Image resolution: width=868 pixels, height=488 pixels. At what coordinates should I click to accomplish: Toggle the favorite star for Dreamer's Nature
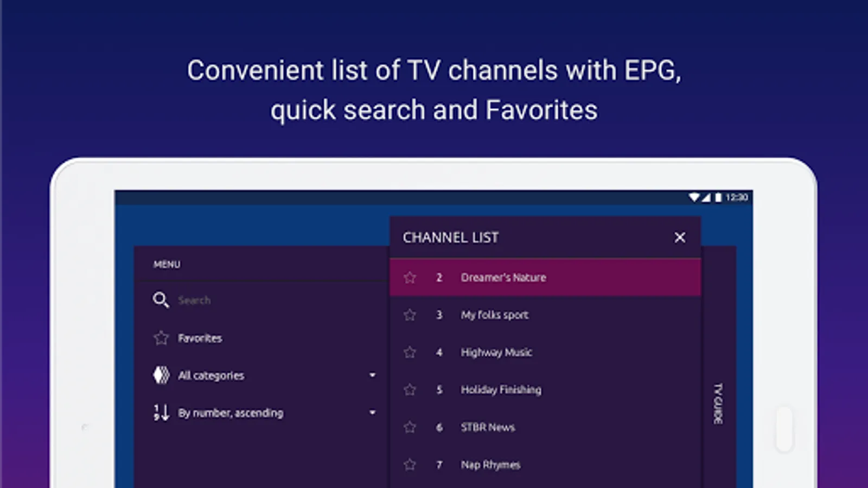(410, 278)
